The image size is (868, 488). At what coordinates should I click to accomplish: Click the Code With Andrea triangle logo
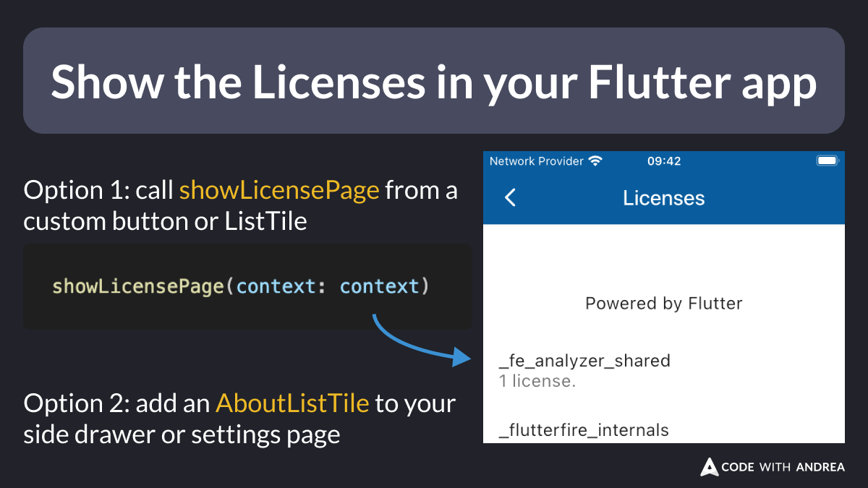point(709,467)
